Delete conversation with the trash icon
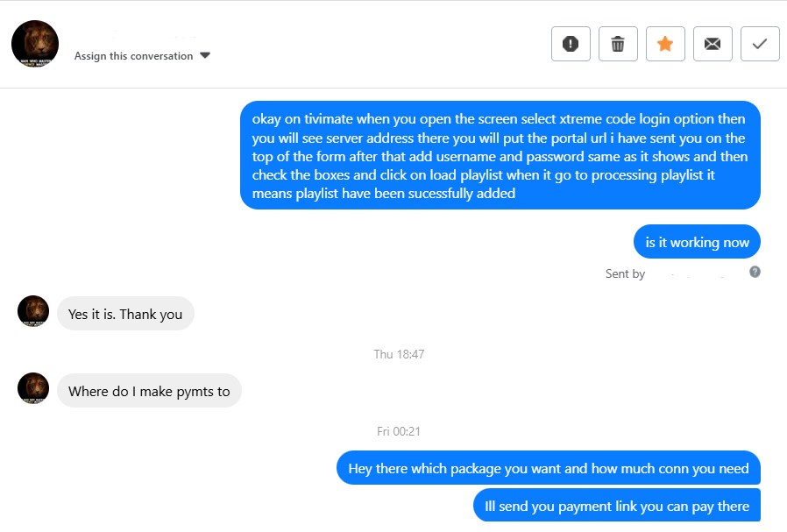787x532 pixels. [x=618, y=44]
